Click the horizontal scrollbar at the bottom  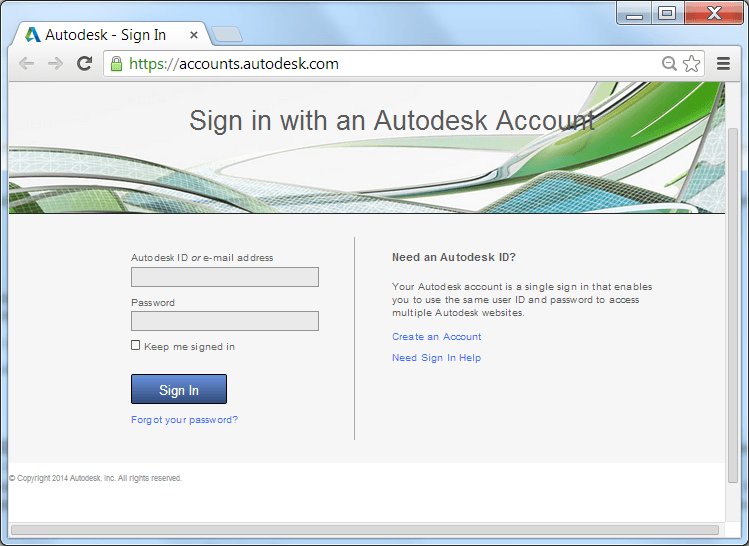point(365,530)
